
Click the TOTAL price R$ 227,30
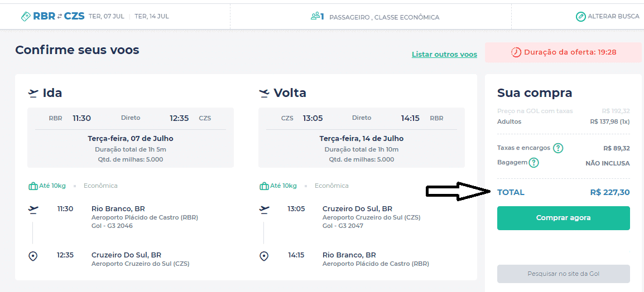coord(609,192)
